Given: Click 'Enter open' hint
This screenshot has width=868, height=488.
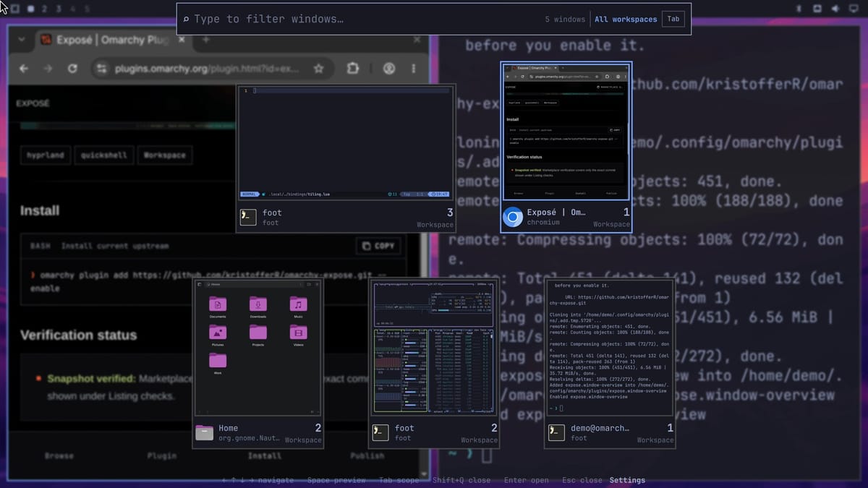Looking at the screenshot, I should click(x=527, y=480).
